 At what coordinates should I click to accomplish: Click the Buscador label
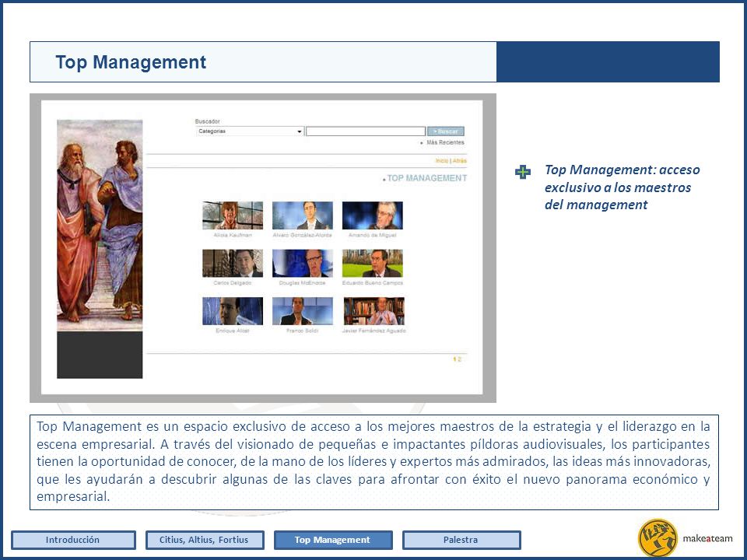pos(207,121)
